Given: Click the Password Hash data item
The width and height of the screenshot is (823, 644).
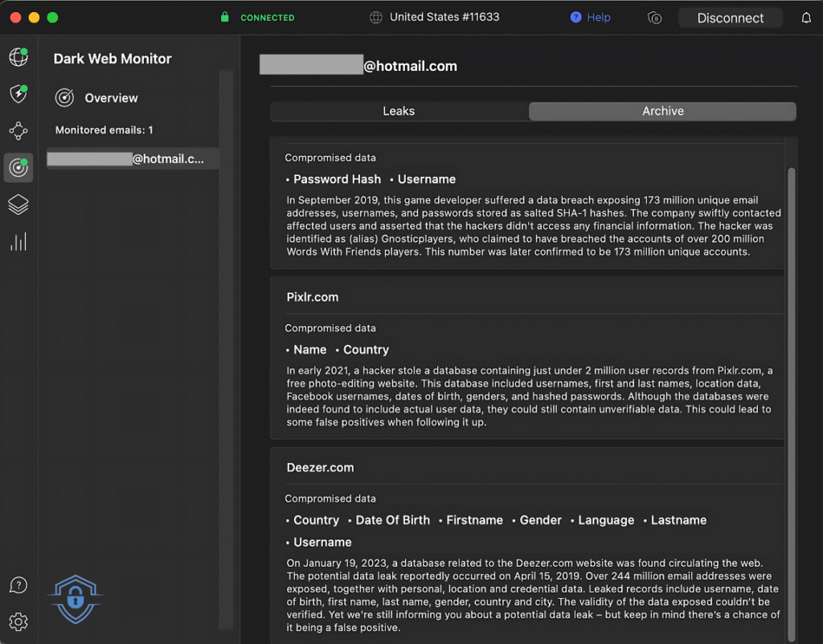Looking at the screenshot, I should point(337,179).
